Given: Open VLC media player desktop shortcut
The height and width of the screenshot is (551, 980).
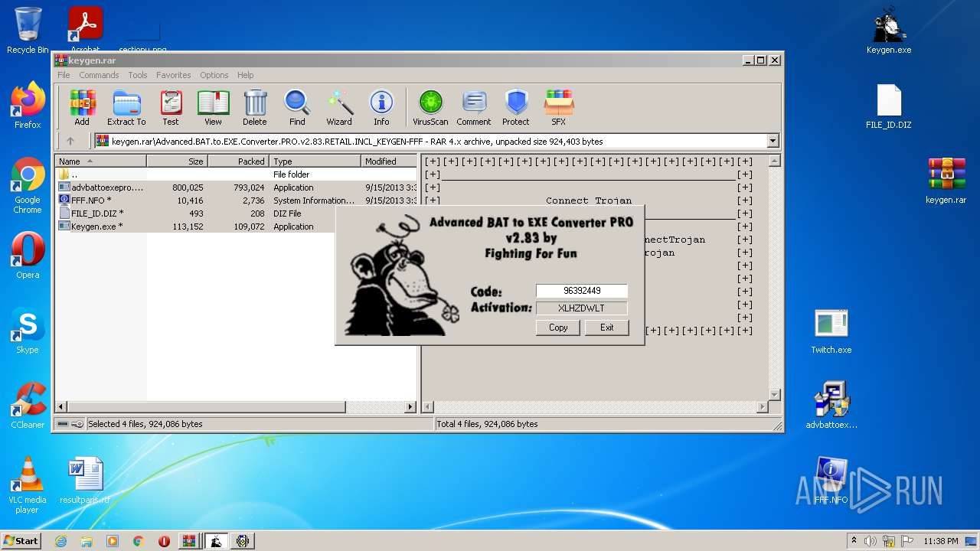Looking at the screenshot, I should [x=28, y=485].
